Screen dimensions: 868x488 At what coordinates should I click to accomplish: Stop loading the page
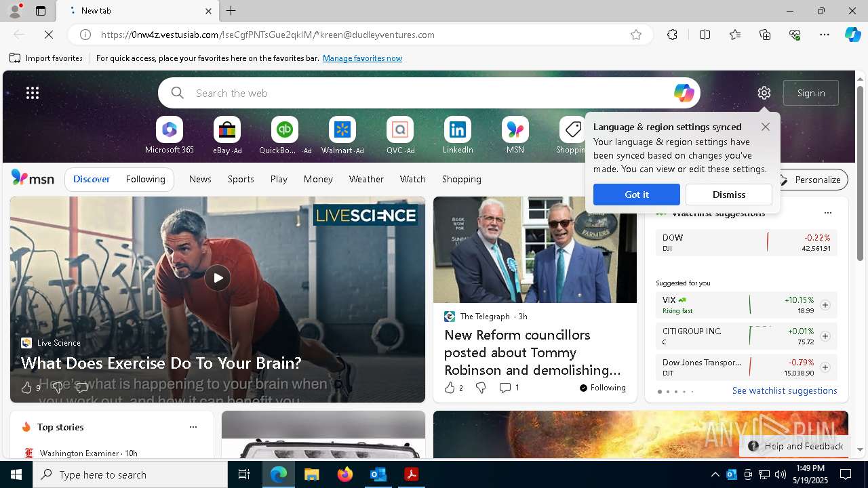49,35
